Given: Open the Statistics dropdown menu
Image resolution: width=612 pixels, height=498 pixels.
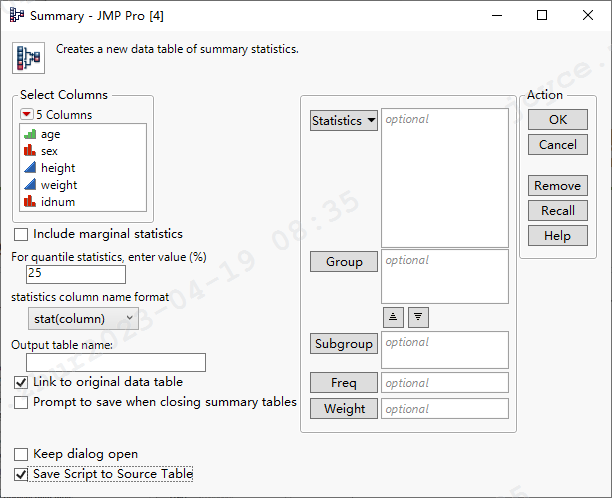Looking at the screenshot, I should coord(344,121).
